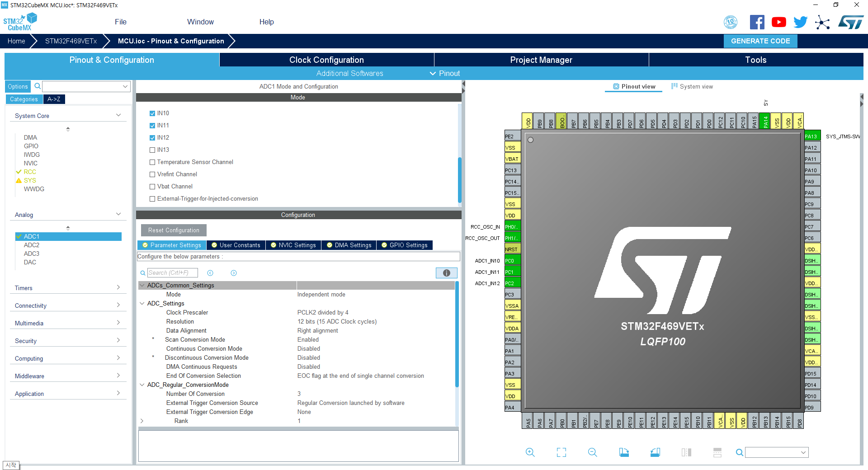
Task: Select the PC1 pin assigned to ADC1_IN11
Action: (513, 272)
